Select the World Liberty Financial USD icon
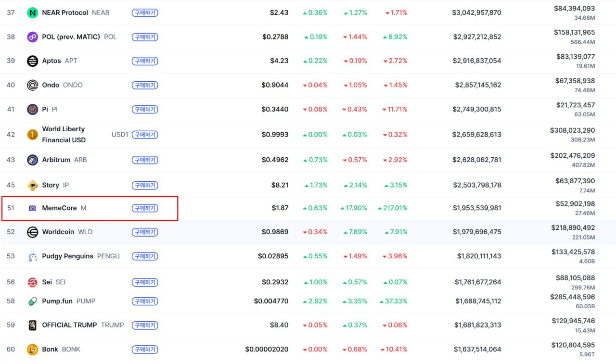 [x=32, y=135]
